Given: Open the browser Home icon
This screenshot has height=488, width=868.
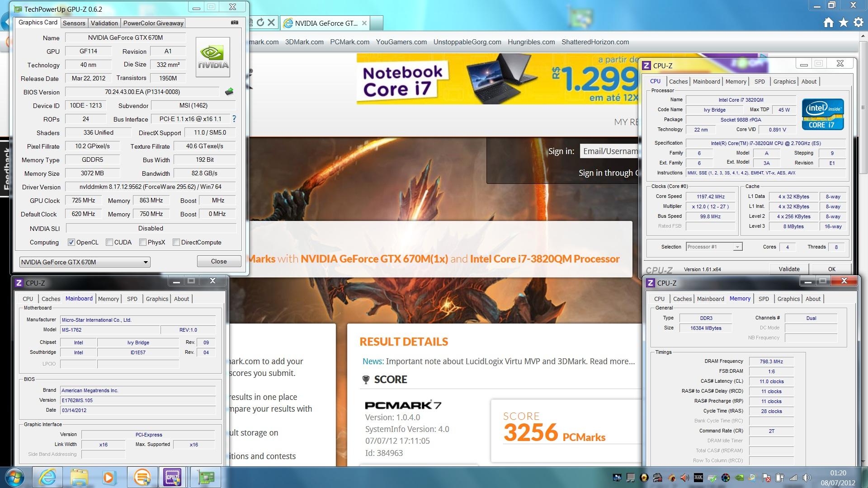Looking at the screenshot, I should [828, 23].
